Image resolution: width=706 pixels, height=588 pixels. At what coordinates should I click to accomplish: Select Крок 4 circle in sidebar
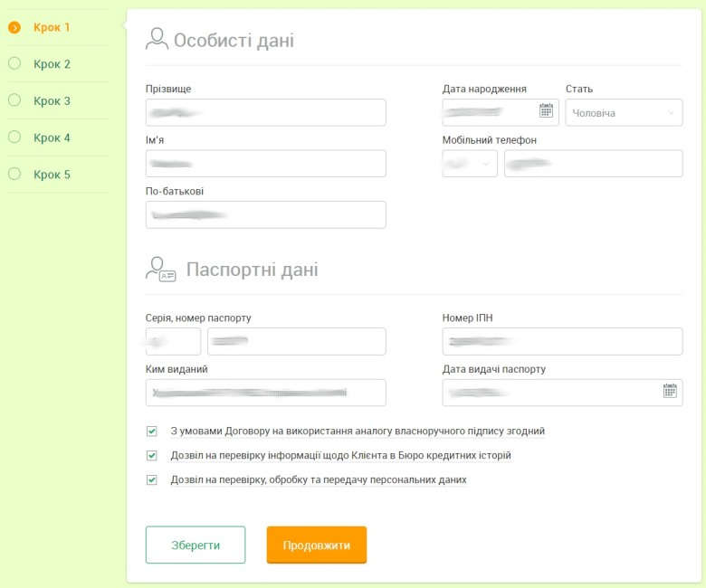click(14, 137)
